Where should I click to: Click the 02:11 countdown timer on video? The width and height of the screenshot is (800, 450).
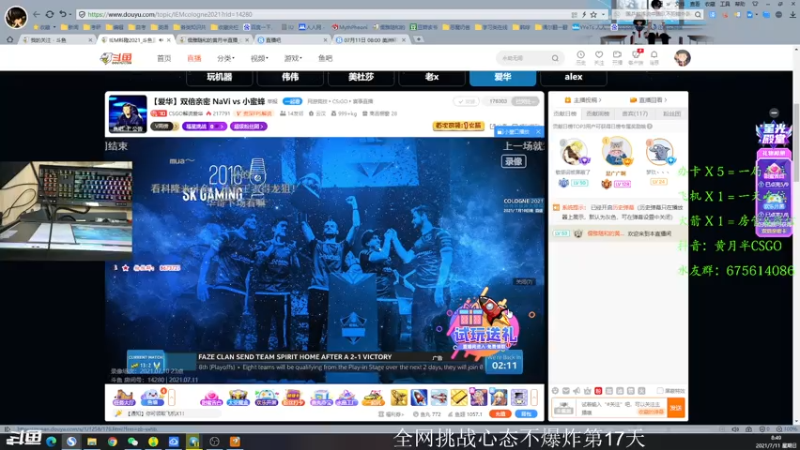(x=504, y=365)
